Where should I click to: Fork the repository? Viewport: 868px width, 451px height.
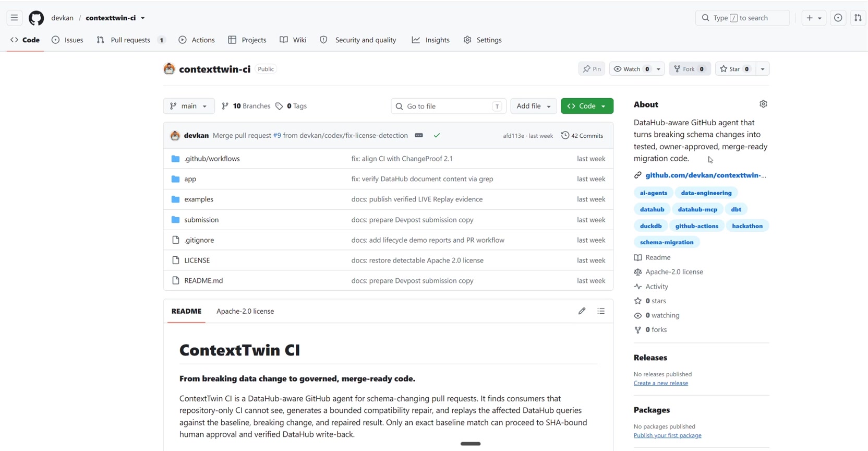click(690, 69)
